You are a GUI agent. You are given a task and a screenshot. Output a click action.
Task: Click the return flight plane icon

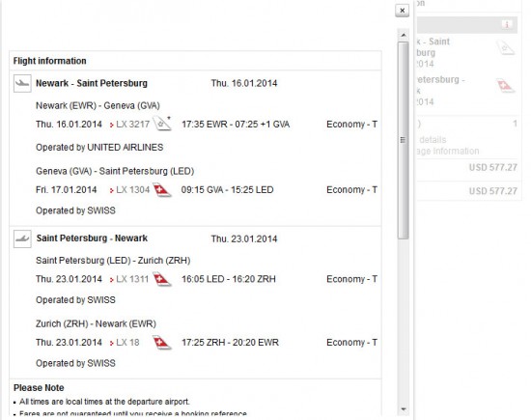(x=22, y=238)
